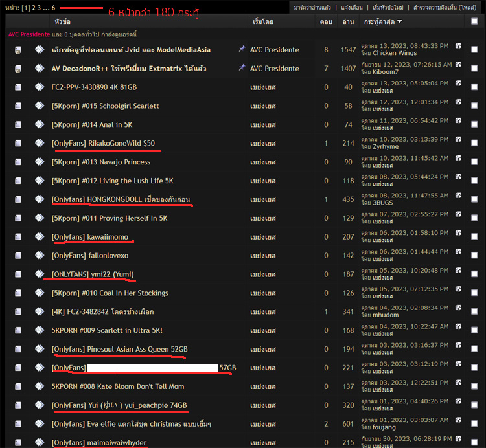The height and width of the screenshot is (448, 486).
Task: Toggle sort arrow beside กระทู้ล่าสุด
Action: tap(400, 21)
